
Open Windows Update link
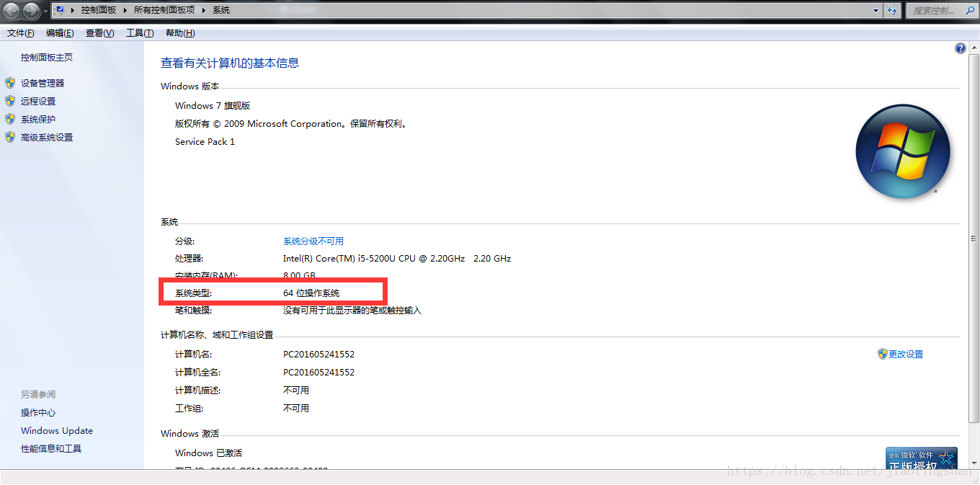pyautogui.click(x=57, y=431)
